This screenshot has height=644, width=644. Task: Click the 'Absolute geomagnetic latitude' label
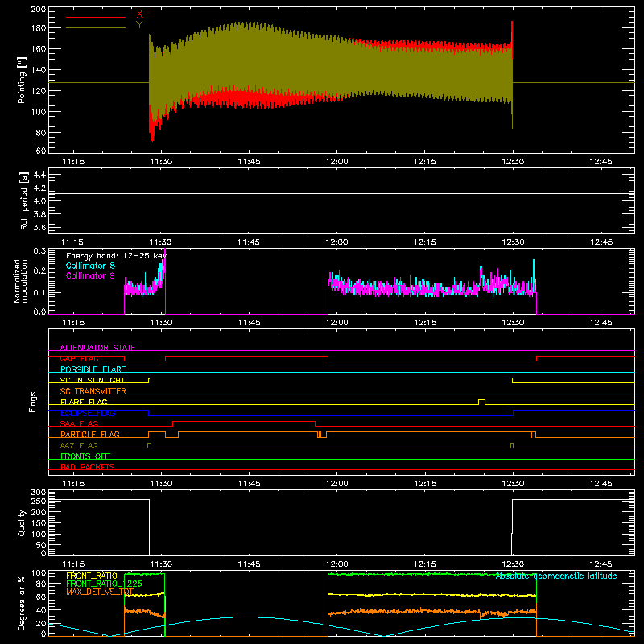pyautogui.click(x=556, y=576)
